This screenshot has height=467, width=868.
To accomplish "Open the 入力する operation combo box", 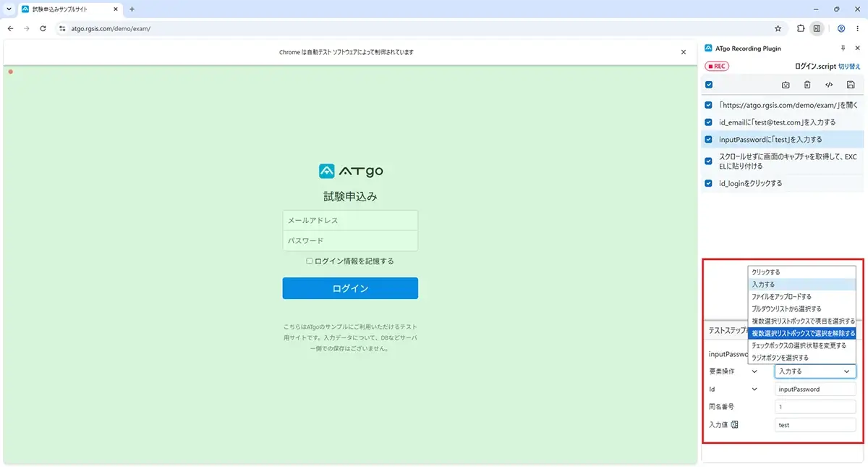I will point(815,371).
